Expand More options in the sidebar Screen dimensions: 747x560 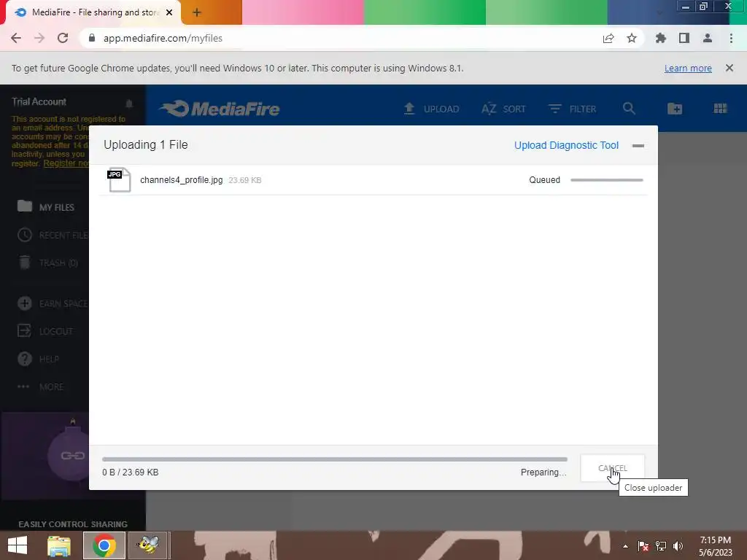tap(41, 386)
